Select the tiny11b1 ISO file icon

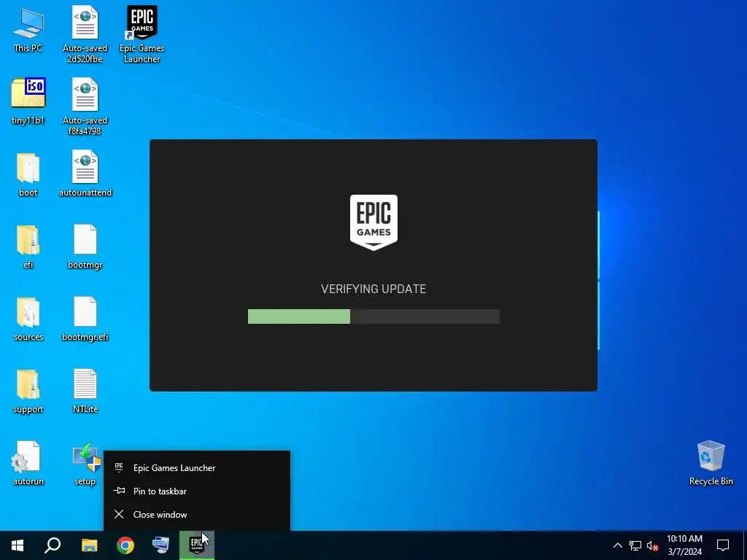point(28,101)
